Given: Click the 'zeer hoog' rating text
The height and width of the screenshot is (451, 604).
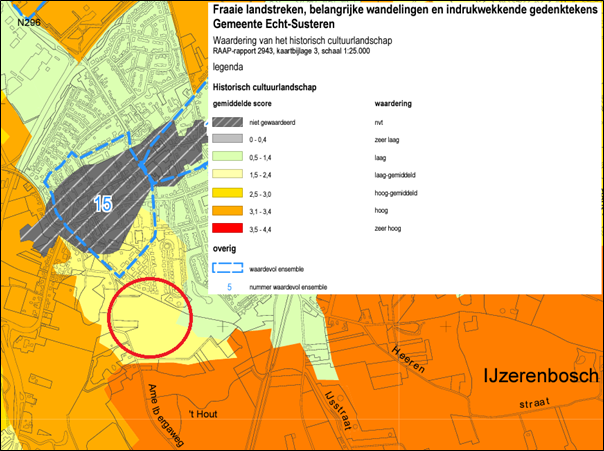Looking at the screenshot, I should pyautogui.click(x=388, y=228).
